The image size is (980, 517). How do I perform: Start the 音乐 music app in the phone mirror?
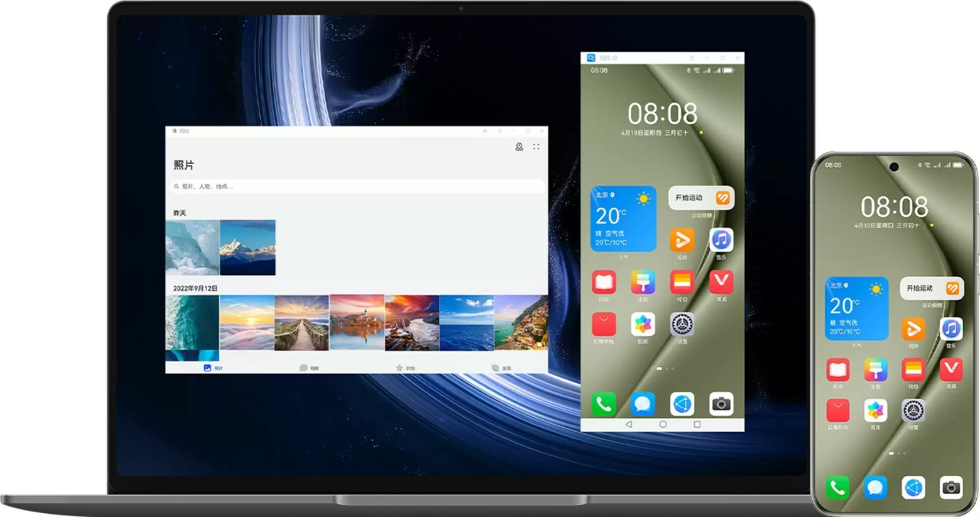pos(721,240)
